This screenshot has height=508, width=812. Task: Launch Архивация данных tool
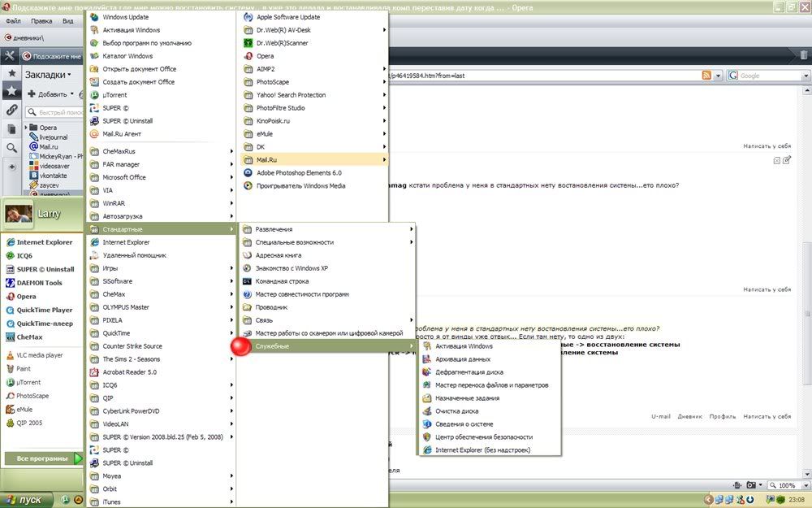point(462,359)
